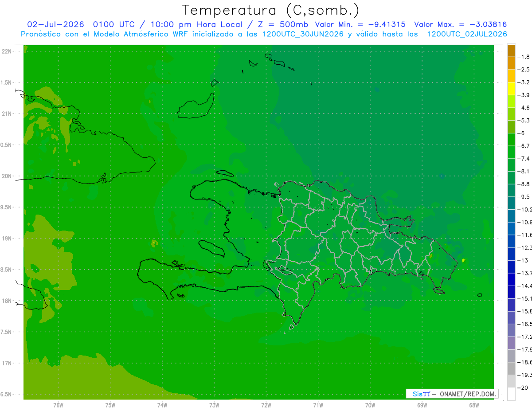Click the '-2.5' colorbar value label
The width and height of the screenshot is (532, 411).
point(524,70)
